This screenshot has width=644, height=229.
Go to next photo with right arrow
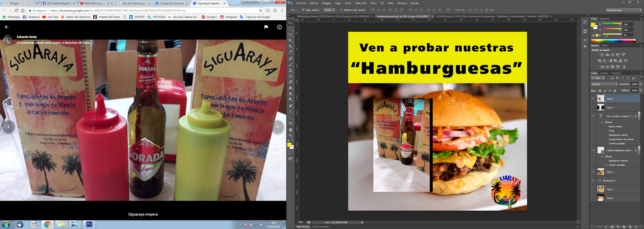278,127
